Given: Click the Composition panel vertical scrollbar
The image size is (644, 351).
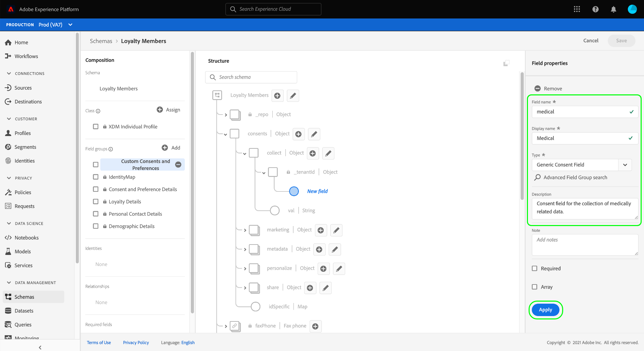Looking at the screenshot, I should coord(192,182).
